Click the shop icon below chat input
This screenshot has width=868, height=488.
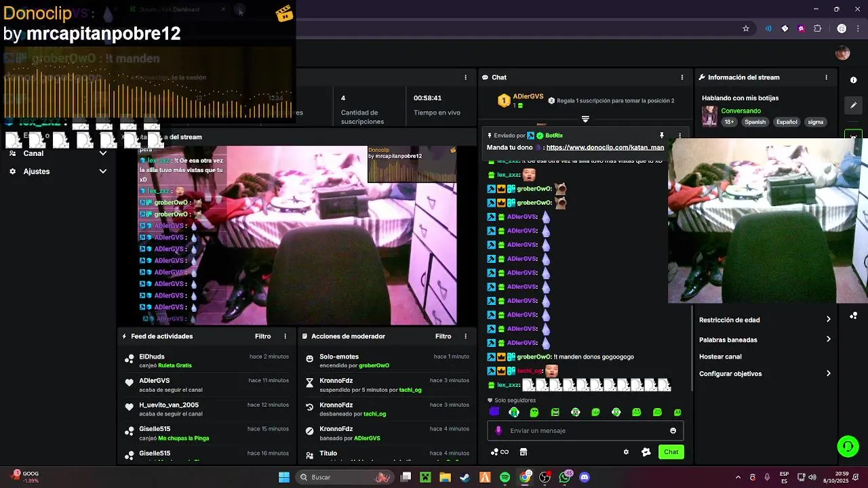pos(524,452)
